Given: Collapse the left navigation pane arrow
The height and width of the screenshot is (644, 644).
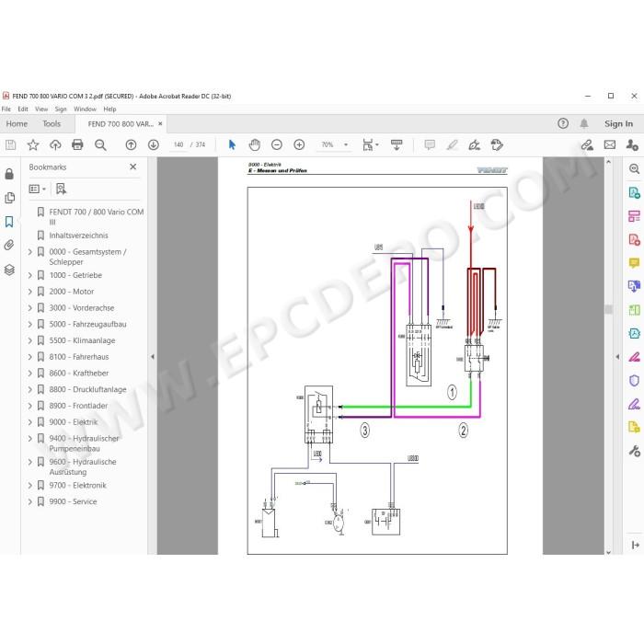Looking at the screenshot, I should (153, 357).
